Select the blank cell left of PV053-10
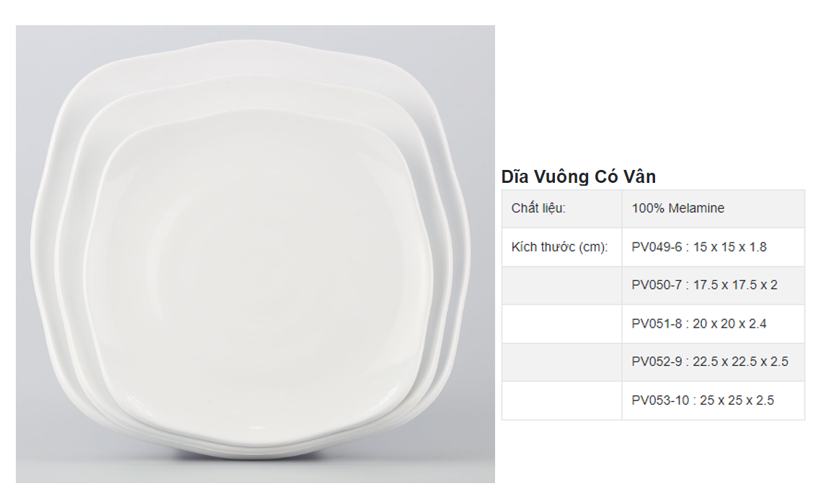Viewport: 823px width, 504px height. [561, 400]
